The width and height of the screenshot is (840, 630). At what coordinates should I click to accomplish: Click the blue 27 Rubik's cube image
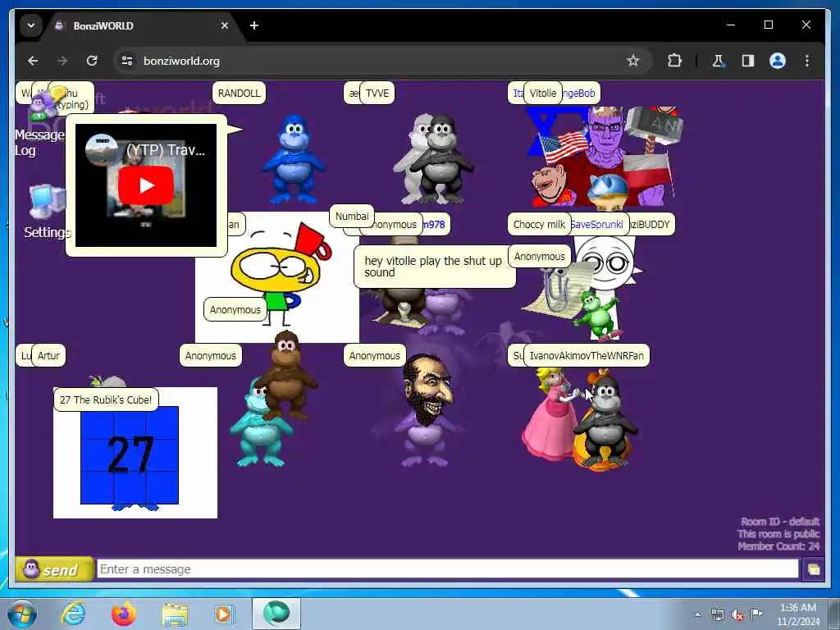coord(130,454)
